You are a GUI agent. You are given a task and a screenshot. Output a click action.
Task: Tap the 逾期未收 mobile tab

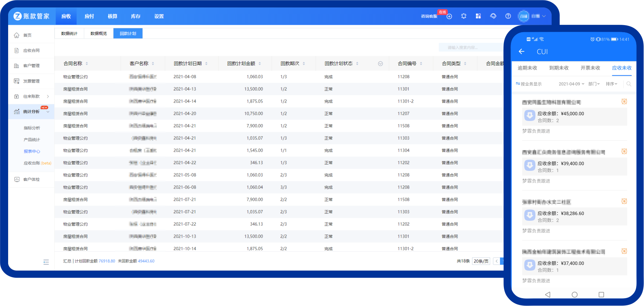[527, 68]
